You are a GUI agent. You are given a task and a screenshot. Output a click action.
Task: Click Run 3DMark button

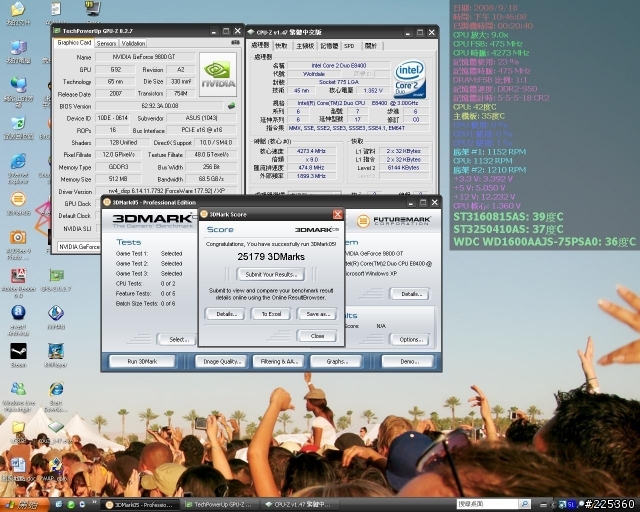click(x=142, y=361)
